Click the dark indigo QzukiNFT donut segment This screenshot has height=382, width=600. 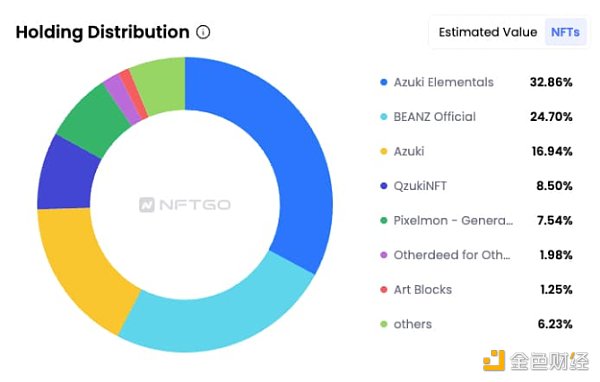coord(67,174)
